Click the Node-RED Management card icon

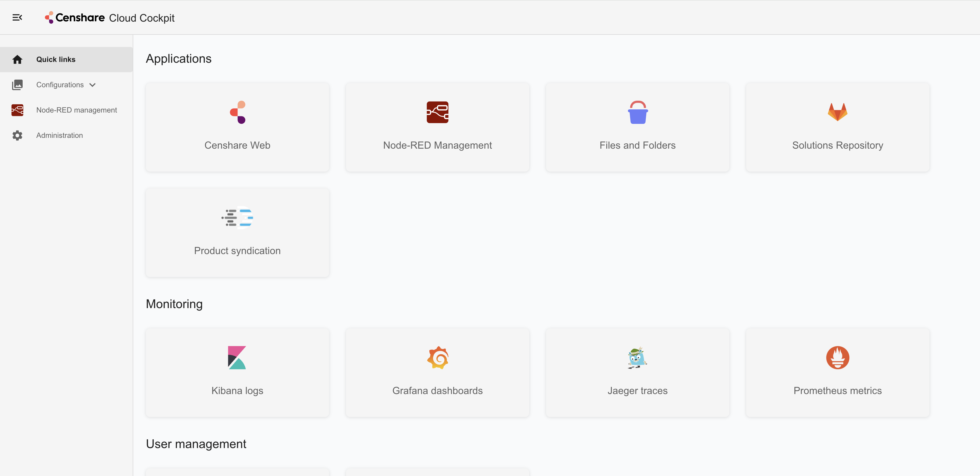(437, 112)
